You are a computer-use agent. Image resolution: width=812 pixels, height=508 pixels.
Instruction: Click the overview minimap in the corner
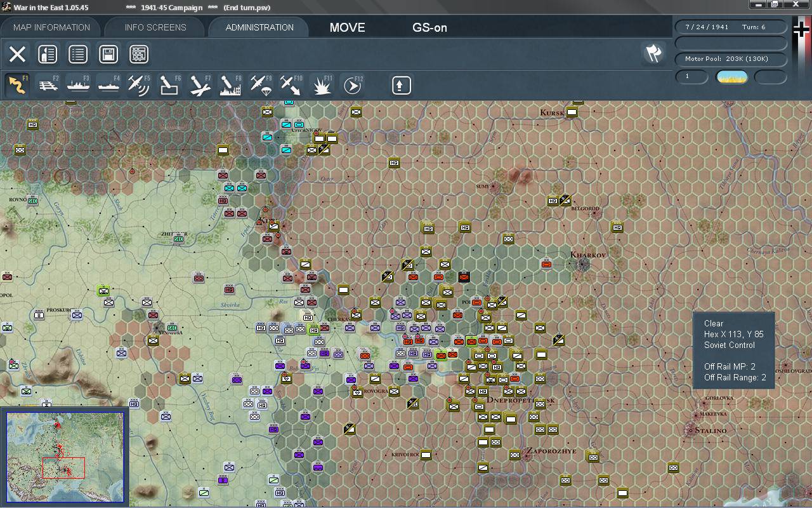tap(65, 456)
